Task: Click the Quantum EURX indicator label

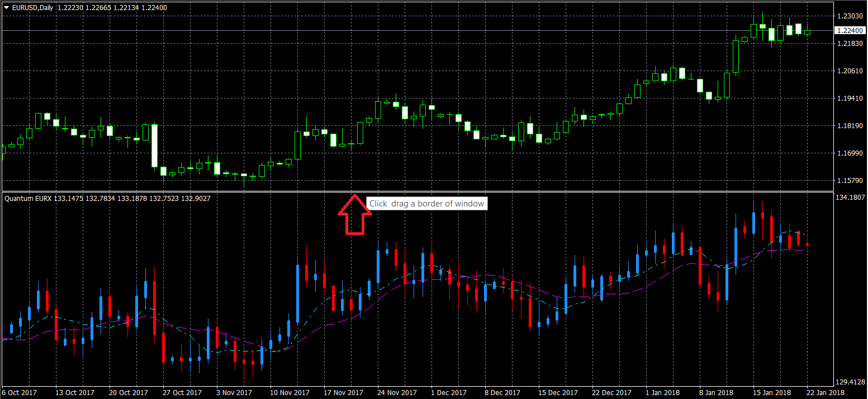Action: click(27, 198)
